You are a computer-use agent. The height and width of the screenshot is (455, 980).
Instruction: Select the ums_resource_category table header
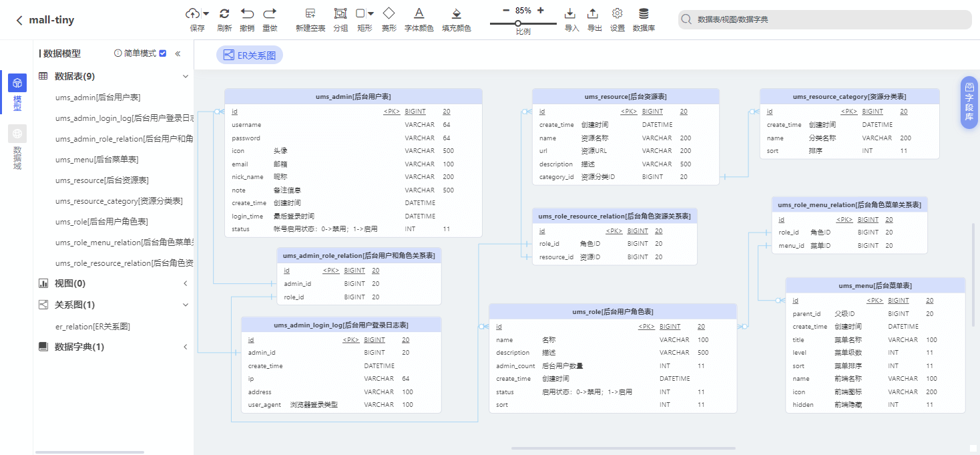pyautogui.click(x=849, y=97)
